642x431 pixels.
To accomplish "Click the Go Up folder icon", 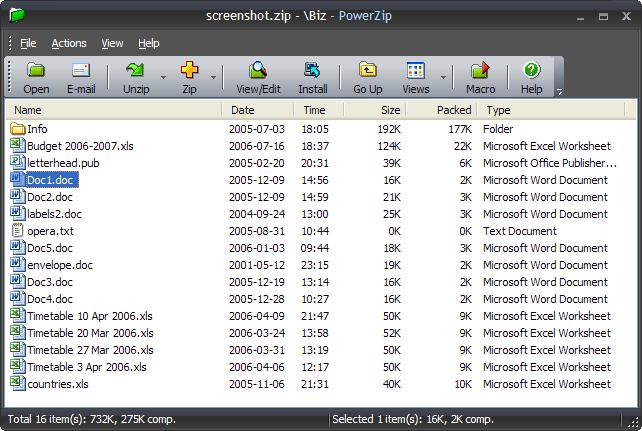I will tap(368, 70).
